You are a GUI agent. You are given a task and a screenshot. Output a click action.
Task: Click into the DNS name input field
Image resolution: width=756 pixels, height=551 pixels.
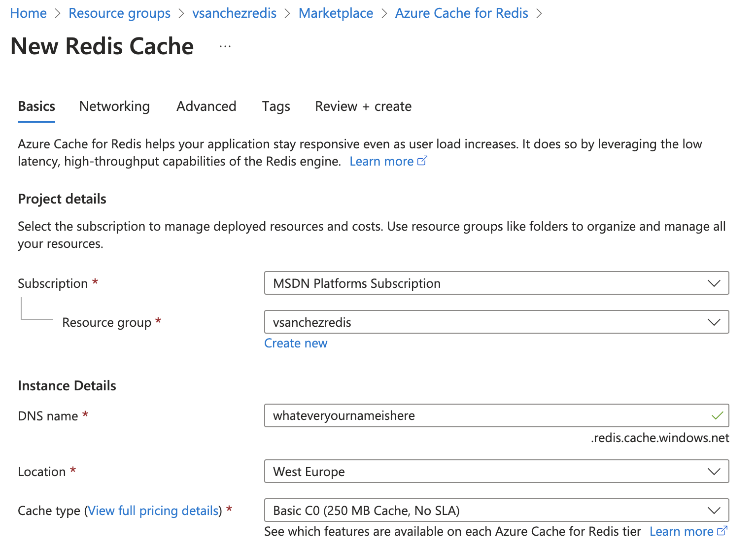(497, 415)
